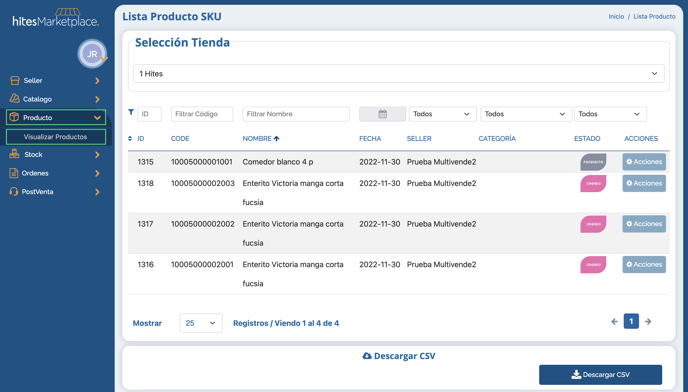Click the status badge for product 1315
The height and width of the screenshot is (392, 688).
(x=593, y=162)
